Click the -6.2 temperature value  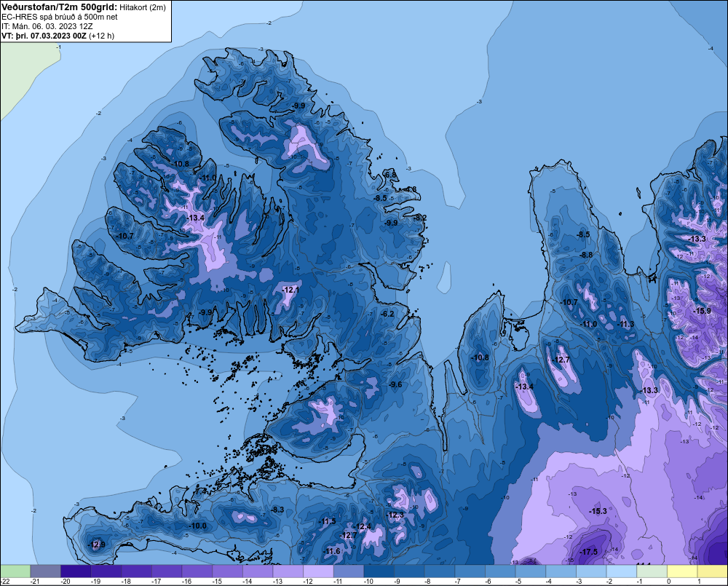(x=387, y=314)
